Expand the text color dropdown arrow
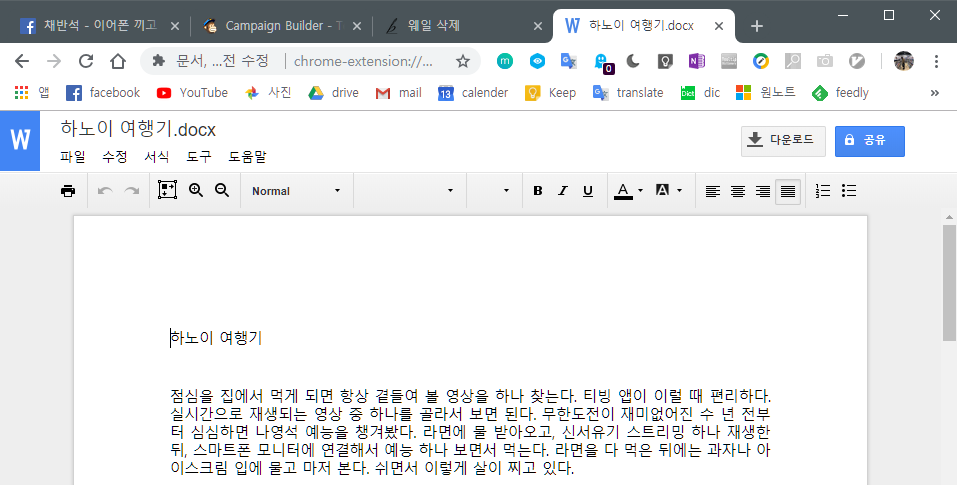The width and height of the screenshot is (957, 485). tap(640, 191)
